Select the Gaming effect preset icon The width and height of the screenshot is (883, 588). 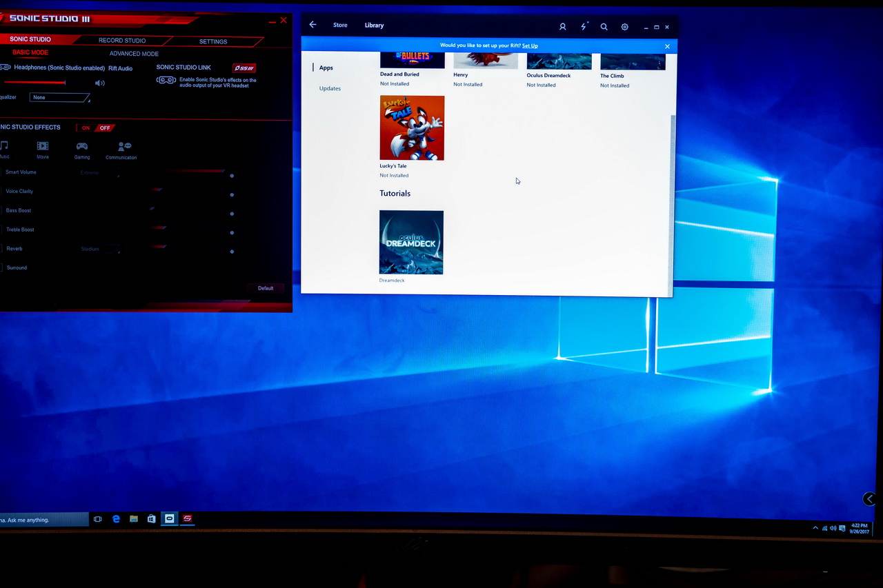[82, 146]
